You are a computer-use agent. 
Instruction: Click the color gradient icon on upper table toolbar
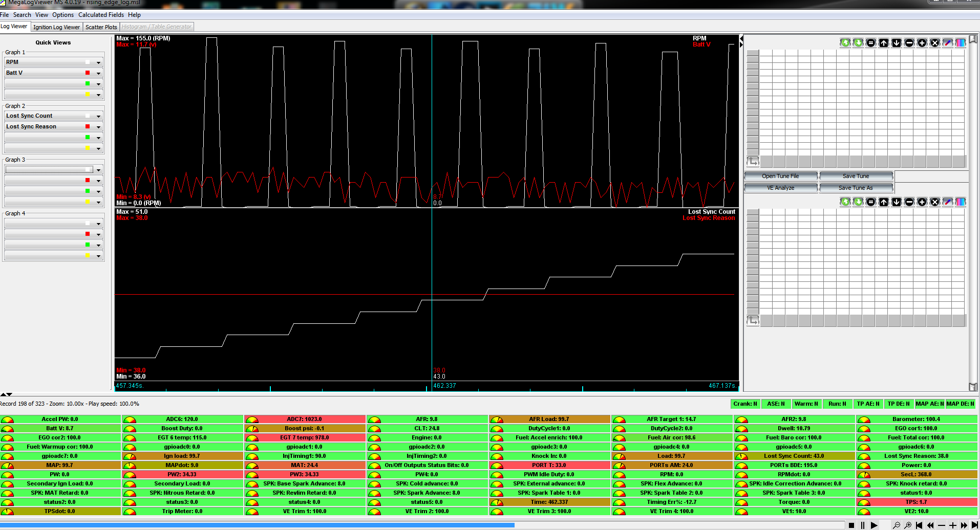(x=960, y=43)
